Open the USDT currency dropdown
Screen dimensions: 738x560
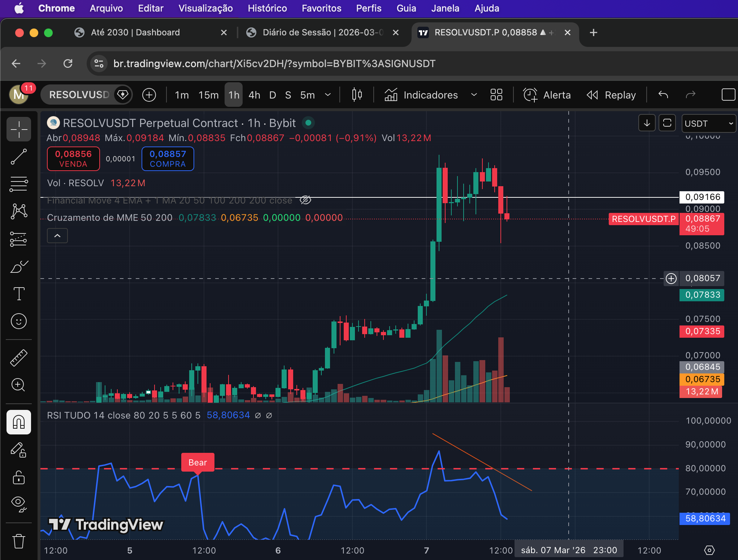pyautogui.click(x=708, y=124)
